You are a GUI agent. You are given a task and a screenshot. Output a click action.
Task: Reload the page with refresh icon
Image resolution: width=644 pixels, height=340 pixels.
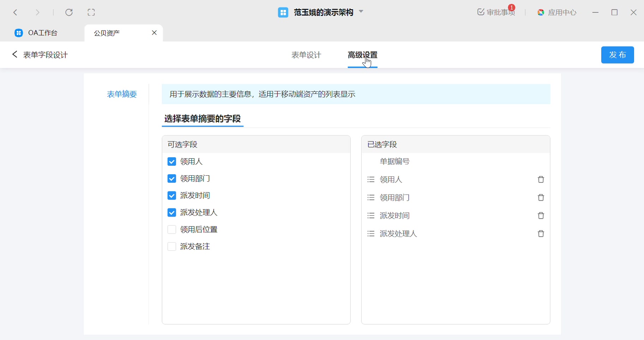(x=69, y=12)
